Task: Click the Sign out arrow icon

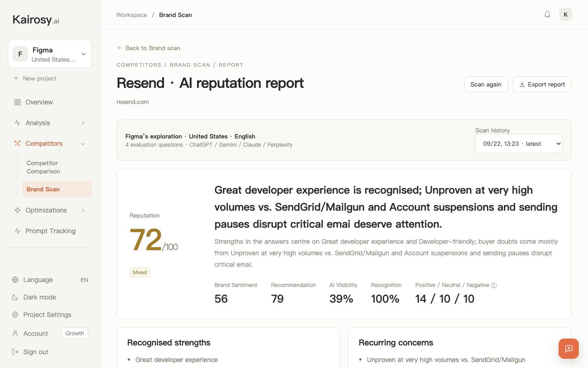Action: [x=15, y=352]
